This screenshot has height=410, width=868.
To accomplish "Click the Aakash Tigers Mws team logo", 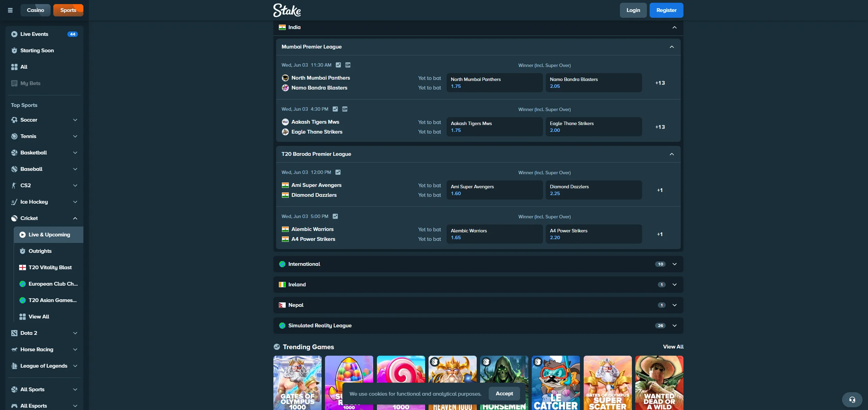I will [285, 122].
